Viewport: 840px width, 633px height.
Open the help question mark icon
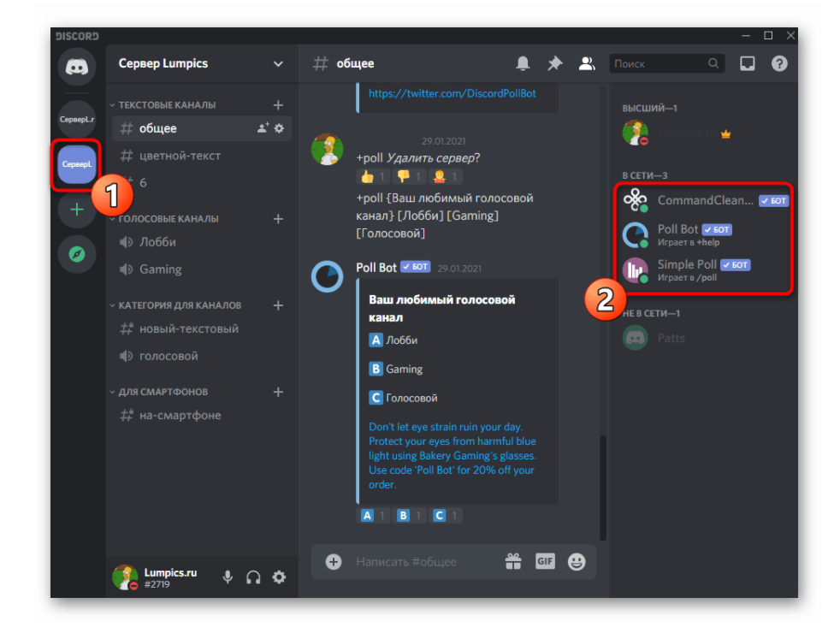click(778, 63)
